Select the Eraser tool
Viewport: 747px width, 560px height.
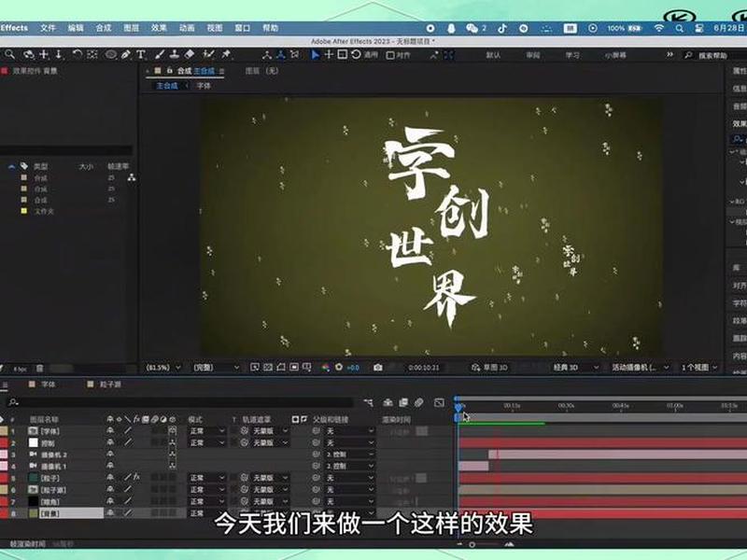point(190,55)
